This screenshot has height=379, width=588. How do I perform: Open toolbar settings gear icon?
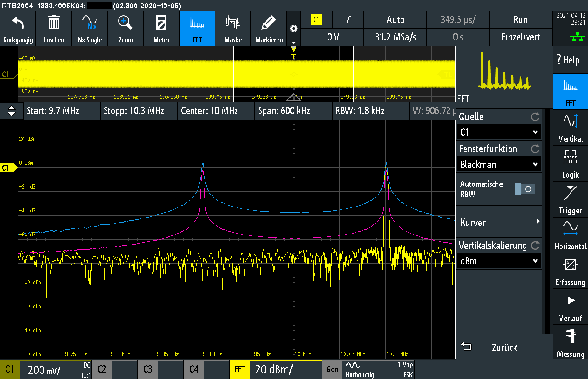tap(294, 29)
